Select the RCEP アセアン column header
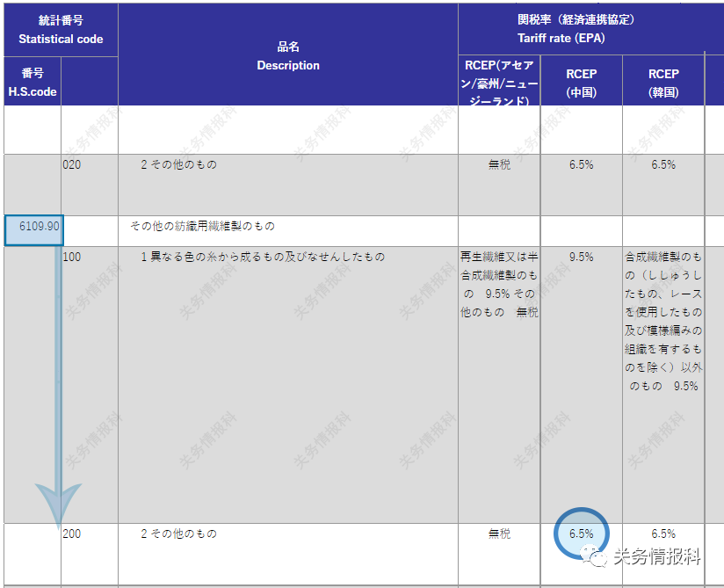Viewport: 724px width, 588px height. coord(499,81)
